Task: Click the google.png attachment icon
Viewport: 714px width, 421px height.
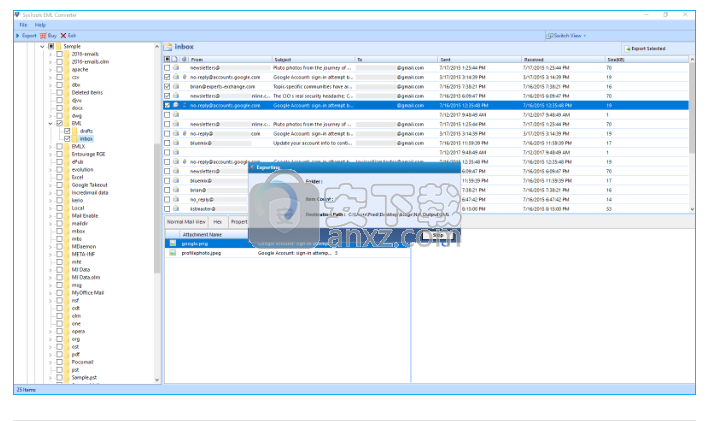Action: click(x=173, y=243)
